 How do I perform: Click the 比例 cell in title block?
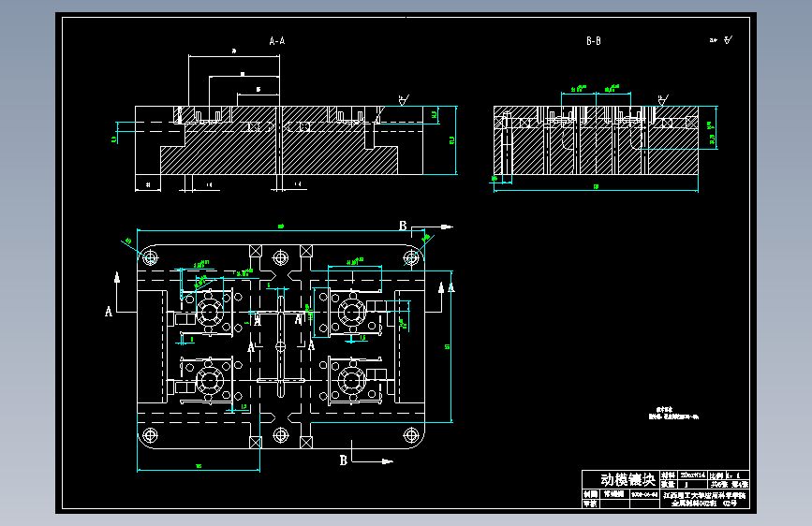click(x=716, y=475)
